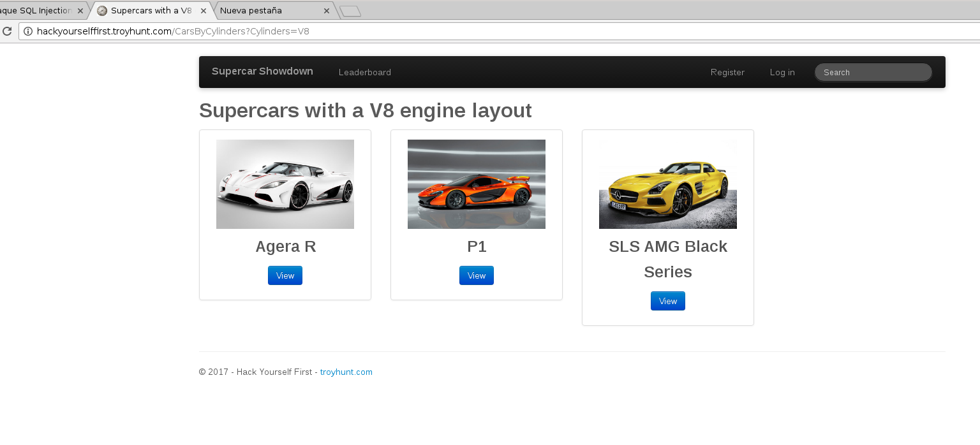This screenshot has height=445, width=980.
Task: Close the Supercars with a V8 tab
Action: 204,11
